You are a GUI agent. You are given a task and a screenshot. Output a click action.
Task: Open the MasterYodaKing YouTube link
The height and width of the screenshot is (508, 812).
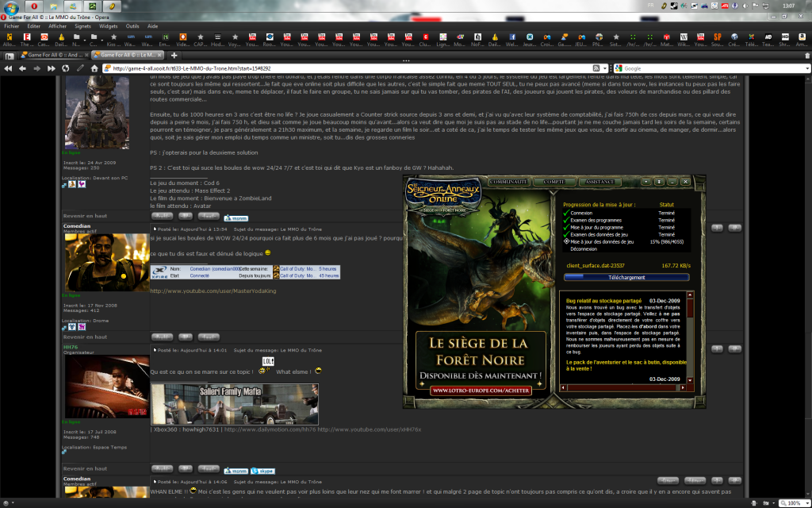(213, 291)
